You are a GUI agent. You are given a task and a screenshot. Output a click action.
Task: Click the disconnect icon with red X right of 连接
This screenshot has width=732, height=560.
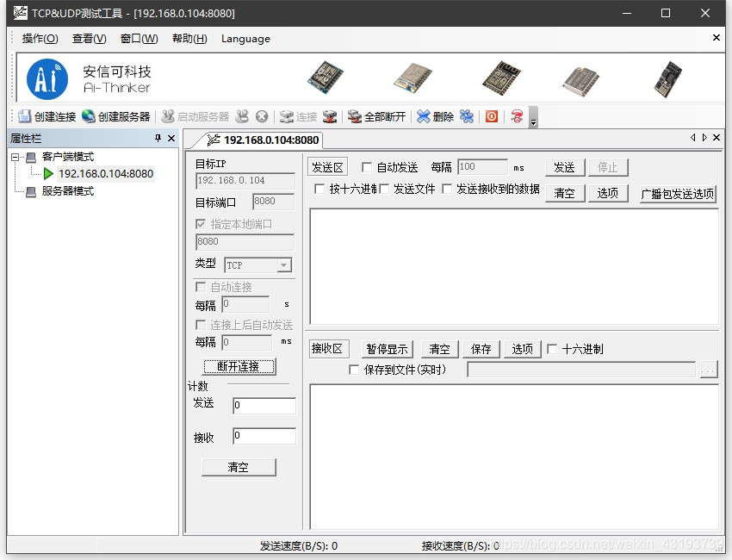[330, 116]
